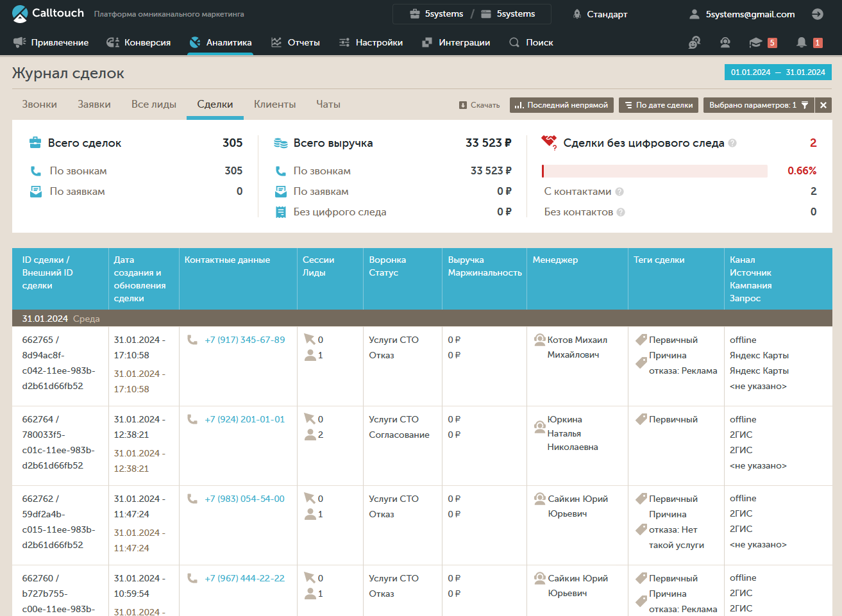Click the Теги сделки column header

coord(676,279)
